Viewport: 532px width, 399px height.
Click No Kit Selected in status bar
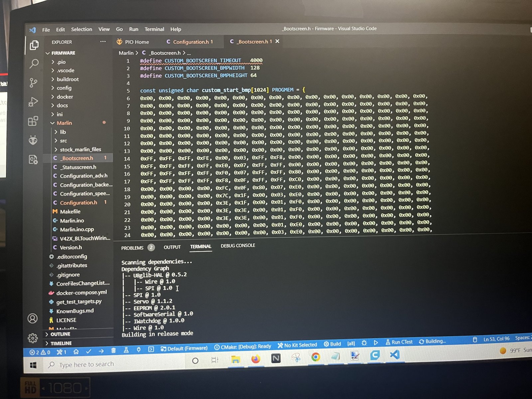[297, 345]
